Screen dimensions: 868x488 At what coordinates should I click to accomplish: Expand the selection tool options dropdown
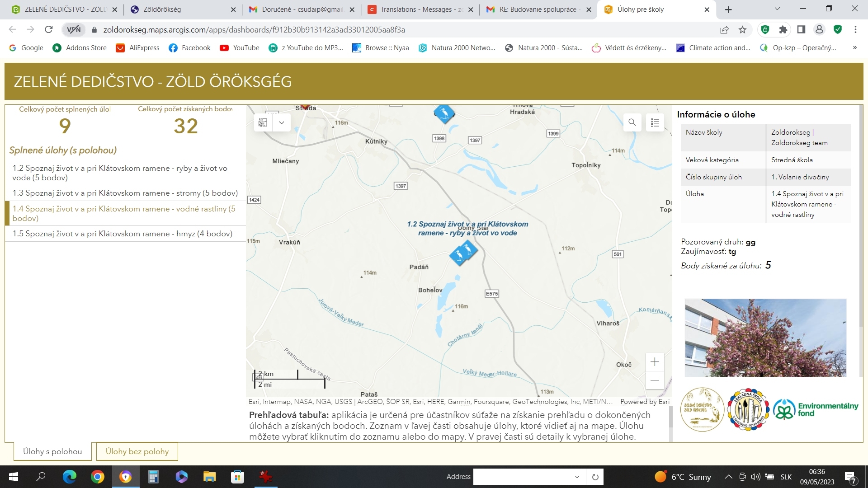click(282, 122)
